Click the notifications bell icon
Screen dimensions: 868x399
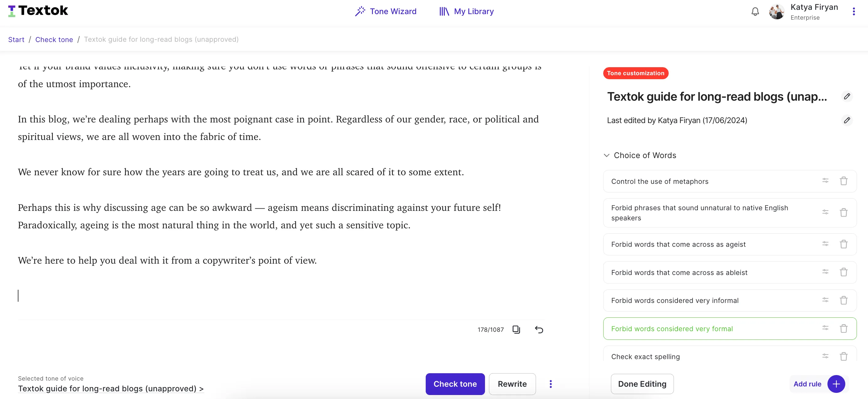pos(755,12)
